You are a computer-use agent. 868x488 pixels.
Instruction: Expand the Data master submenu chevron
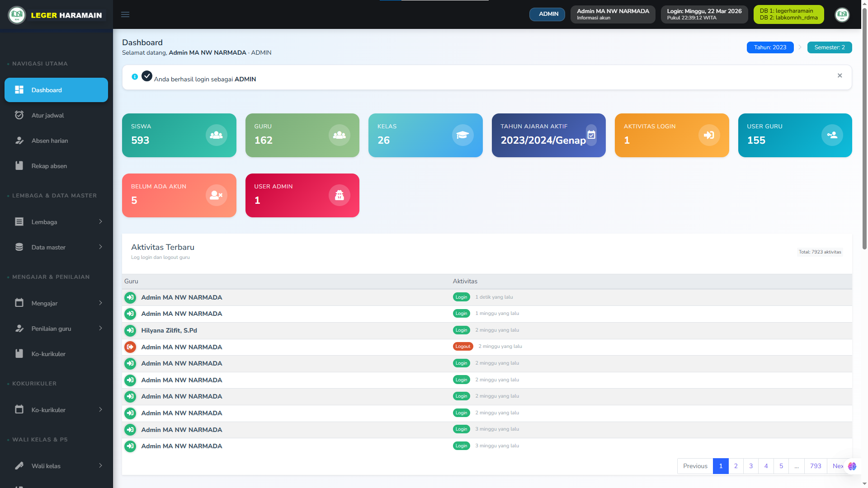[100, 247]
